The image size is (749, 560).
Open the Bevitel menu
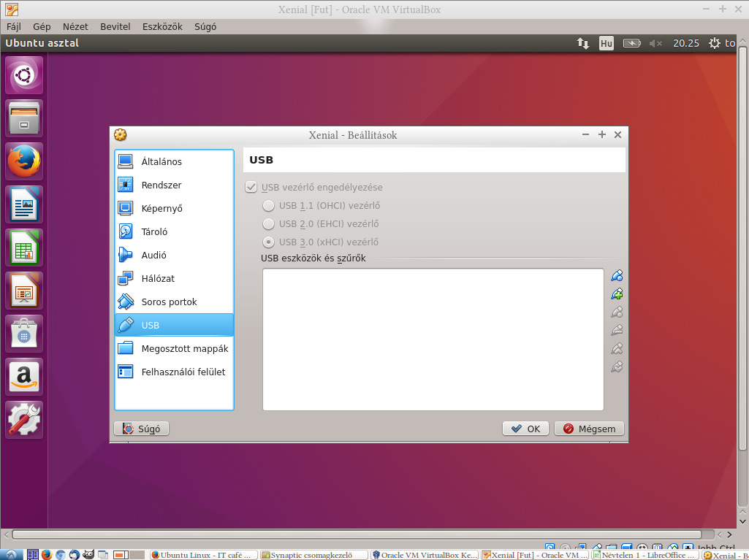[x=115, y=27]
